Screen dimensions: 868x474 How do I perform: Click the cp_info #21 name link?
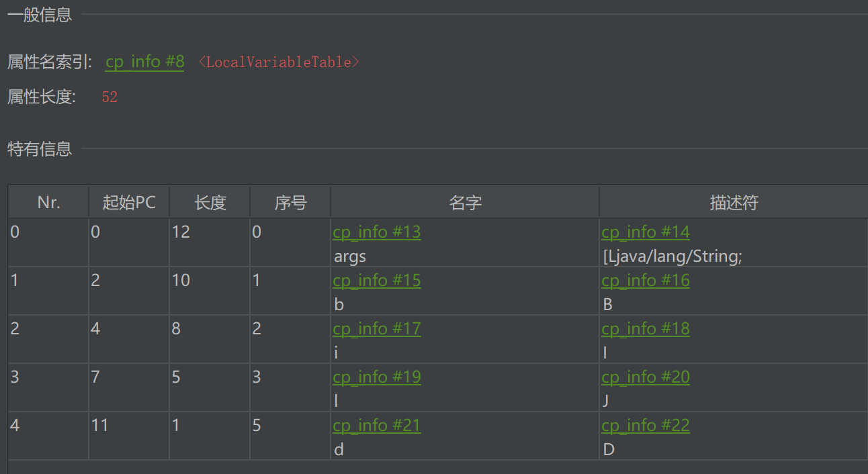(x=377, y=426)
